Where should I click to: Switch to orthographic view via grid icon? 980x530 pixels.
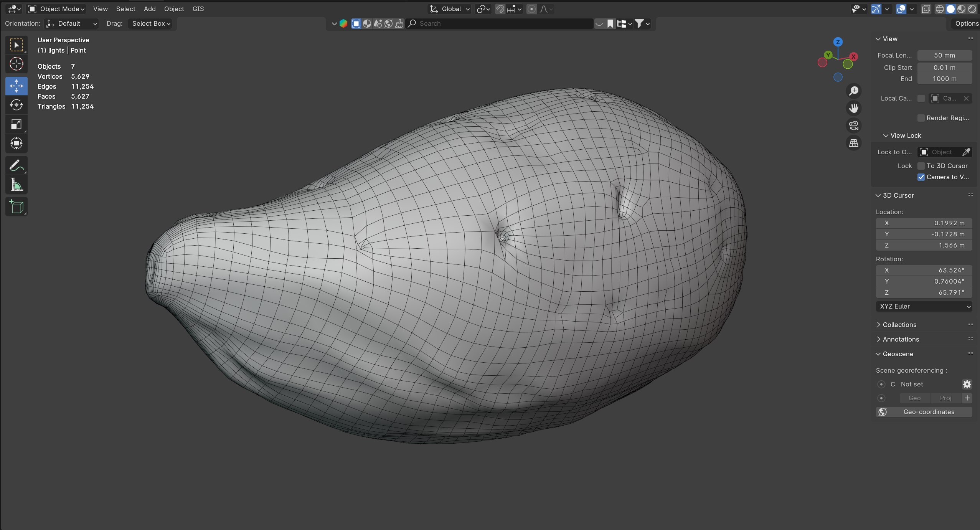point(853,143)
